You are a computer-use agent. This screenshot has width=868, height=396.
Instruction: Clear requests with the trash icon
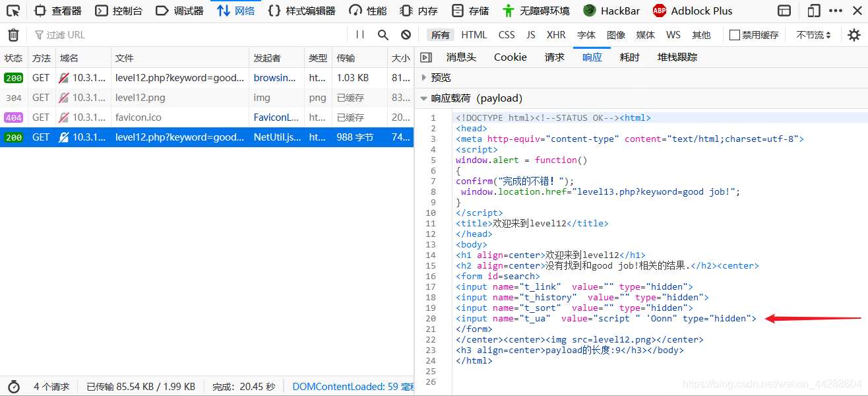pos(13,35)
